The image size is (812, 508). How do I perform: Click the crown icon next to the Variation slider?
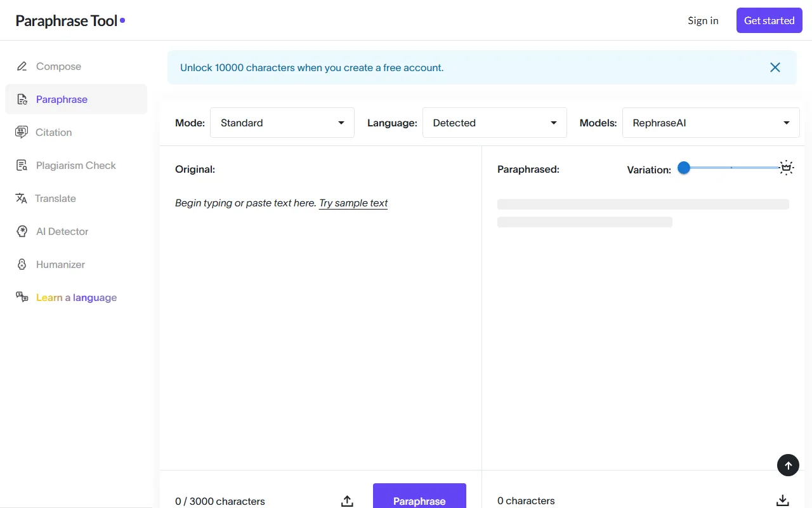786,168
